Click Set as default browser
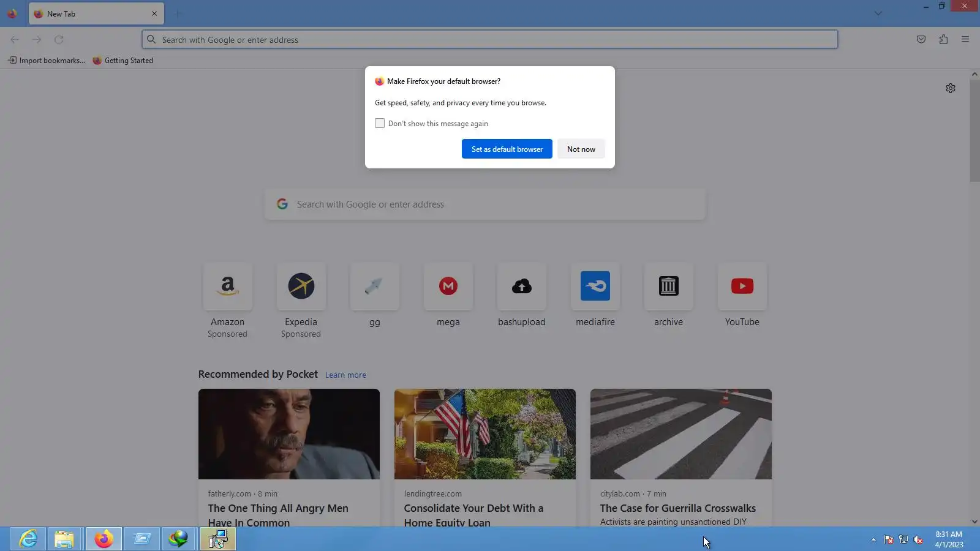Screen dimensions: 980x551 click(507, 149)
